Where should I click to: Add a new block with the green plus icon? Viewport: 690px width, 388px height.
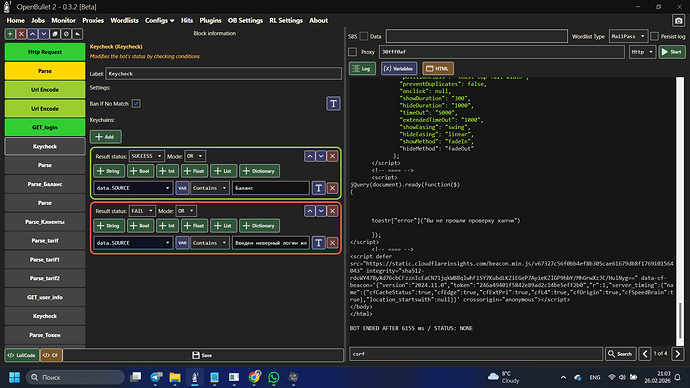coord(10,34)
